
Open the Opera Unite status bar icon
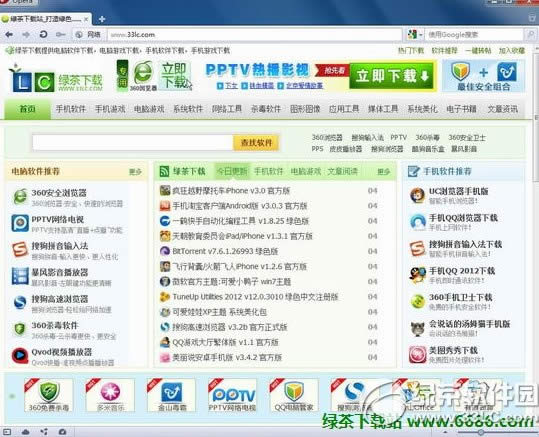pos(44,432)
